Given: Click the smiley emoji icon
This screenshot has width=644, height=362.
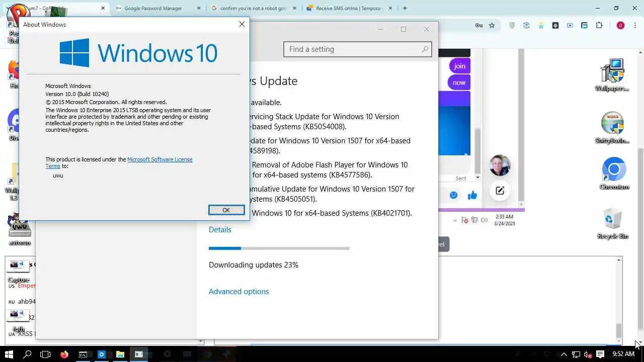Looking at the screenshot, I should tap(454, 195).
